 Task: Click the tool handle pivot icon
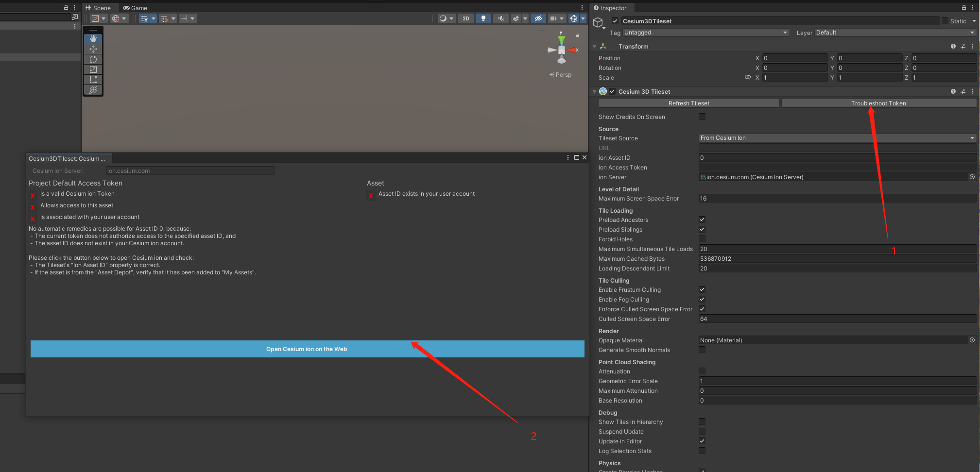tap(95, 18)
